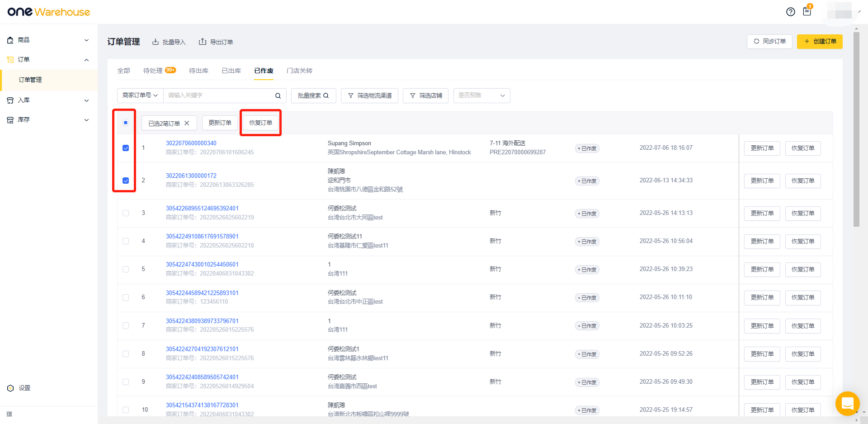The image size is (868, 424).
Task: Clear selection with X on 已选2笔订单
Action: [187, 123]
